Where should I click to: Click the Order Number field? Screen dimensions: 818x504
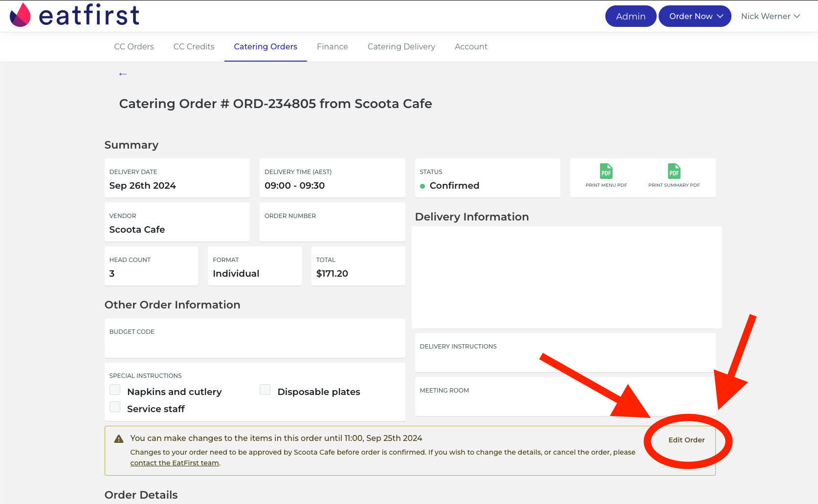[332, 222]
